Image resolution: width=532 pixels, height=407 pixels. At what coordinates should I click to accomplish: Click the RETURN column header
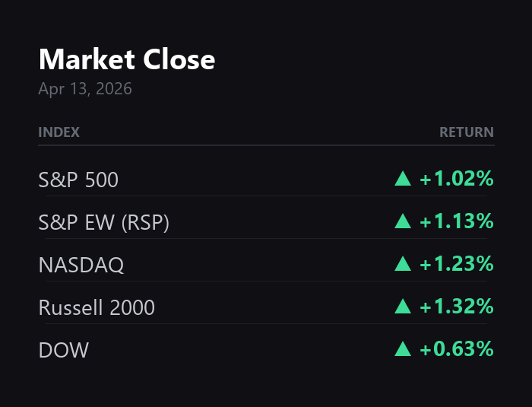click(466, 132)
